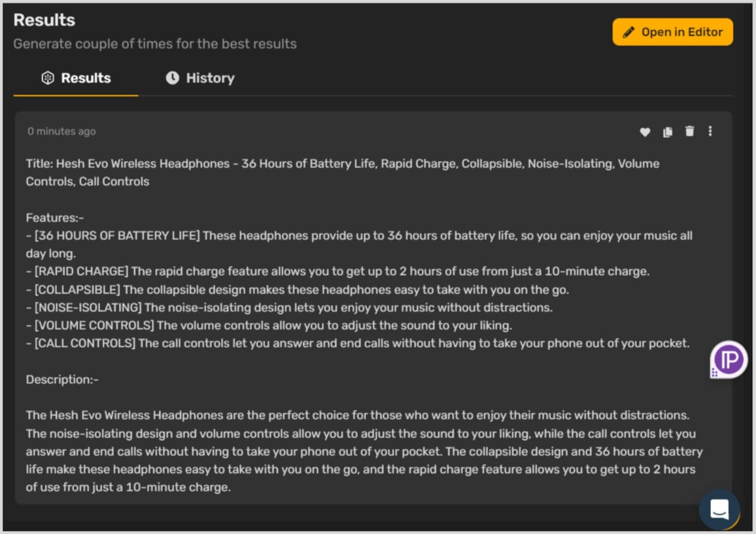Click the Results heading
This screenshot has height=534, width=756.
click(x=44, y=20)
